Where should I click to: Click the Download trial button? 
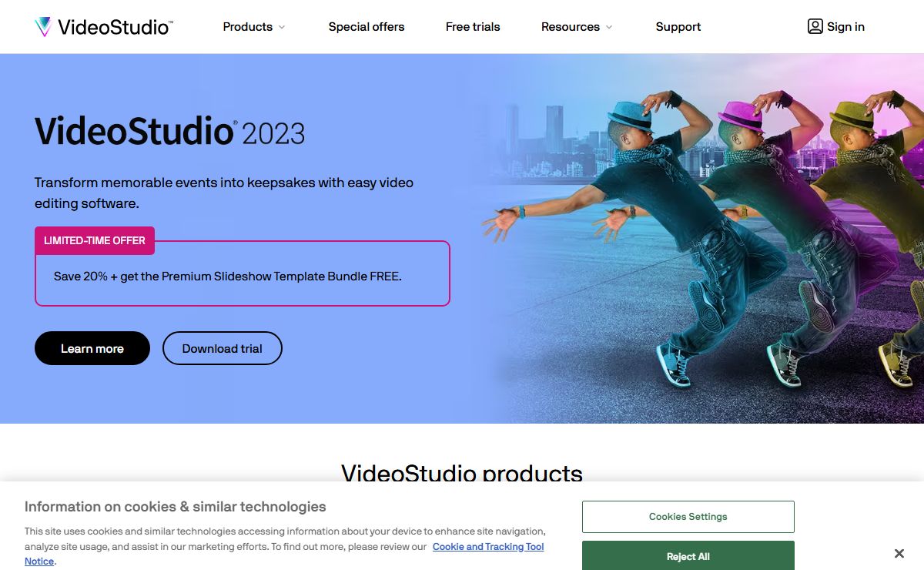pos(223,348)
